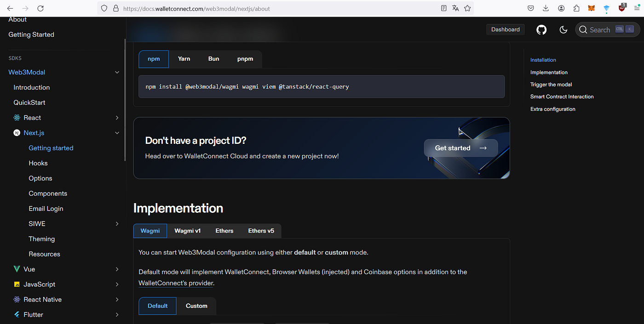
Task: Select the Default mode tab
Action: (x=158, y=306)
